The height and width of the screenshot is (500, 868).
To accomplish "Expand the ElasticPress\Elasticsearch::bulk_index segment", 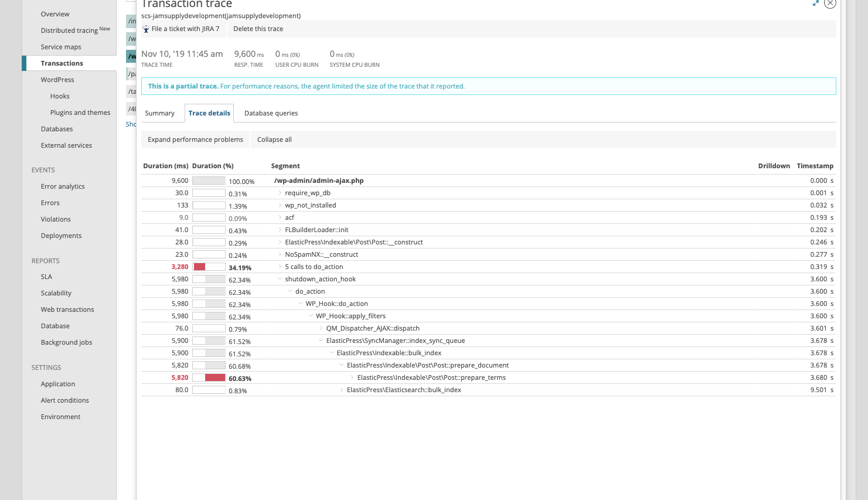I will pyautogui.click(x=342, y=389).
